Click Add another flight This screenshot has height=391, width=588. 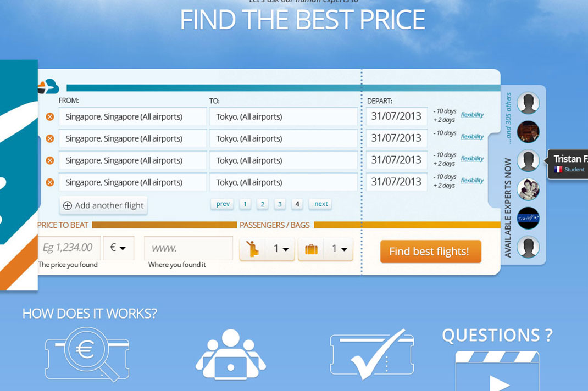[x=103, y=205]
